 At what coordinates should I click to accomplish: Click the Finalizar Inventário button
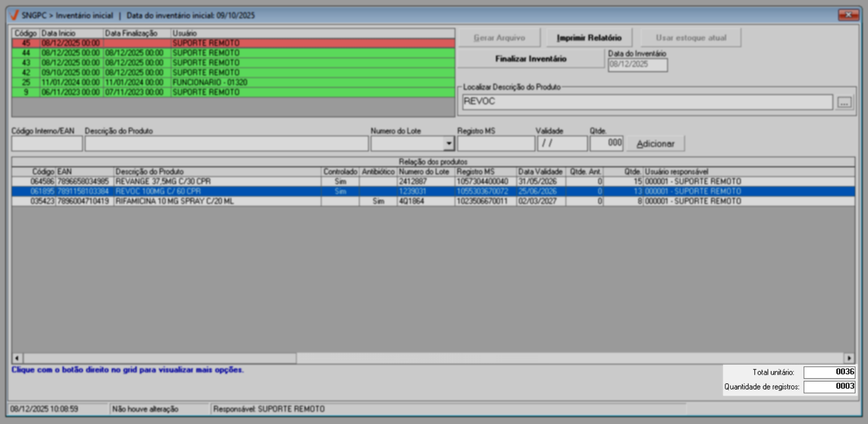531,59
